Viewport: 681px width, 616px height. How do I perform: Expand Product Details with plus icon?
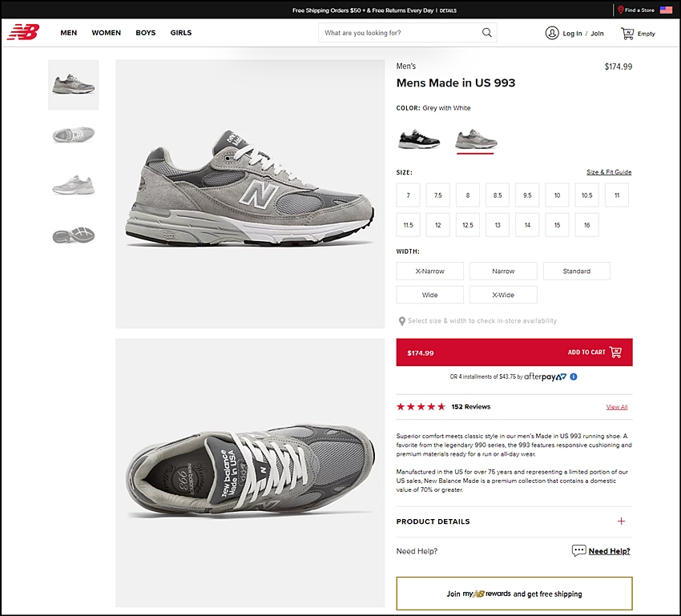[621, 521]
